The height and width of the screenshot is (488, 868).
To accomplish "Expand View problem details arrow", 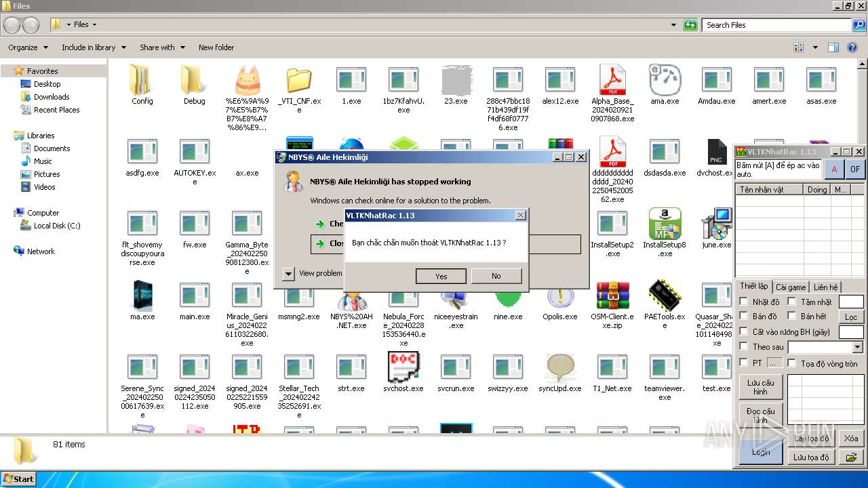I will pos(288,273).
